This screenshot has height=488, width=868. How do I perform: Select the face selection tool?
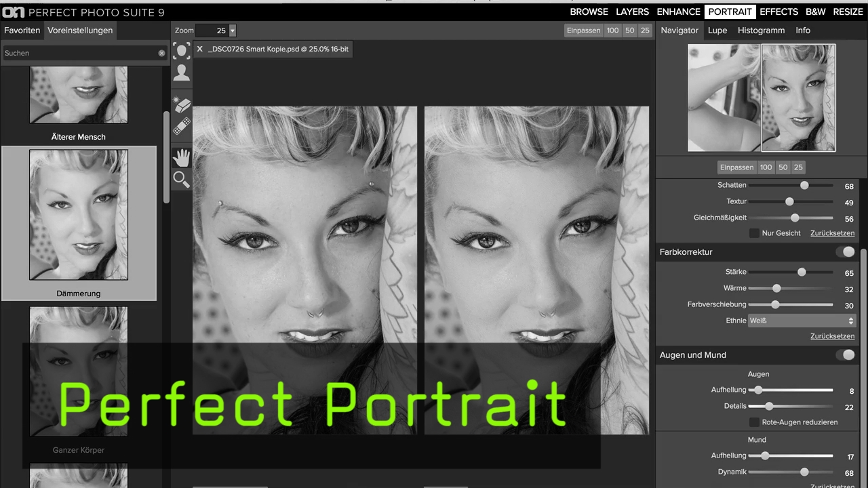(x=181, y=51)
